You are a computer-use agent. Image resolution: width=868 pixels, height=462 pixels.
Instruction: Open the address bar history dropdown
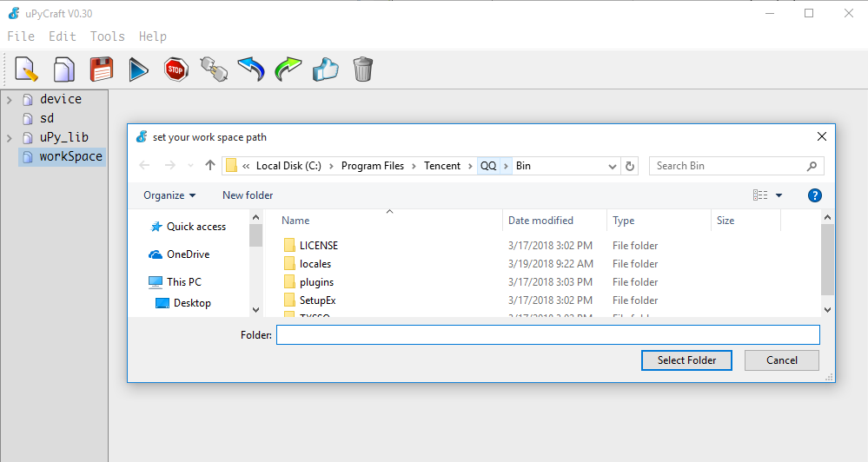[613, 166]
